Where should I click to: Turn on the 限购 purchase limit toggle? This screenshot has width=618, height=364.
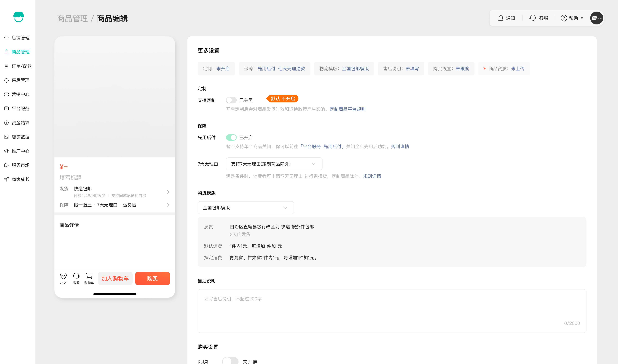point(230,361)
